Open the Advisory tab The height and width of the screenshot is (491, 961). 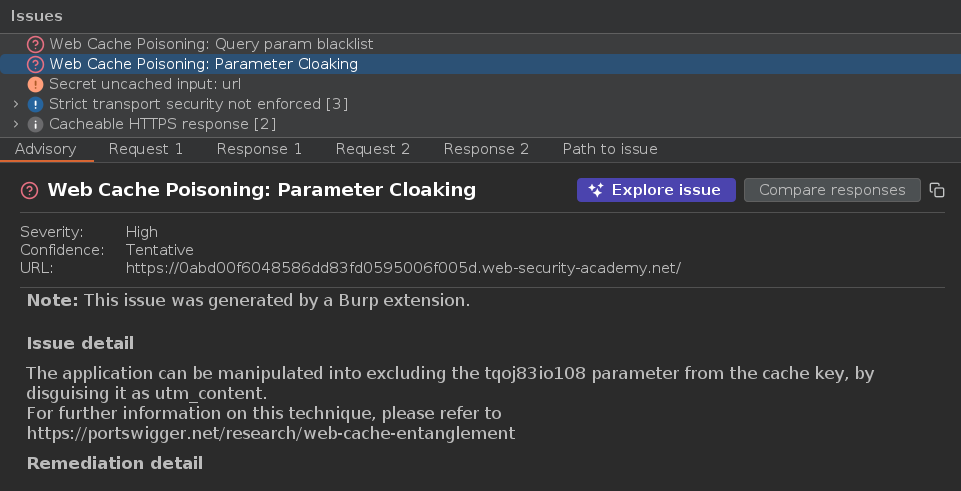[x=46, y=149]
